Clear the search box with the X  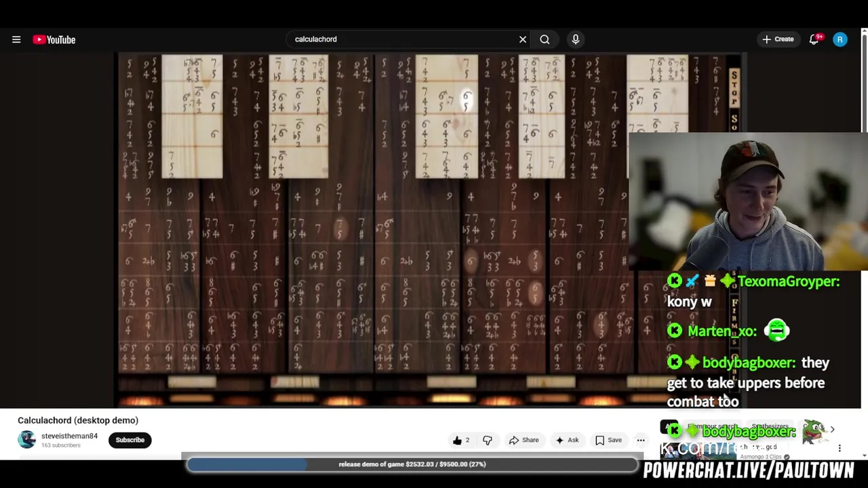(523, 39)
